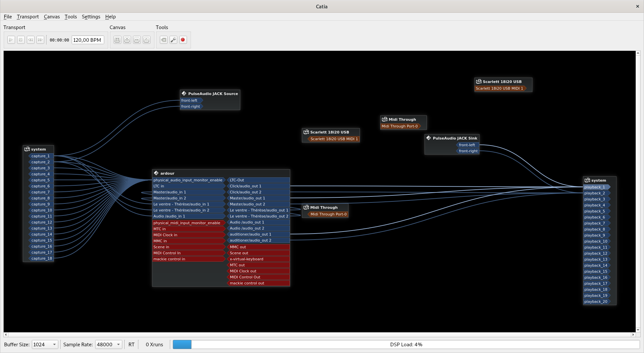The image size is (644, 353).
Task: Open the JACK render red-dot tool
Action: point(183,40)
